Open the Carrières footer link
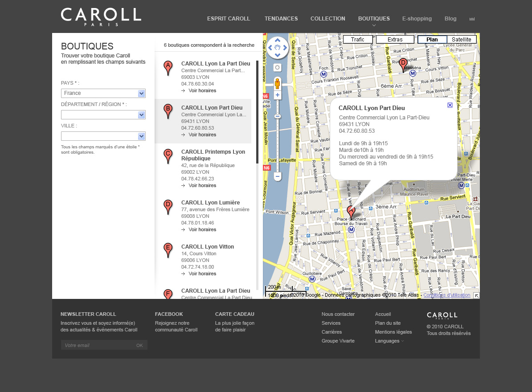The width and height of the screenshot is (532, 392). pyautogui.click(x=331, y=331)
